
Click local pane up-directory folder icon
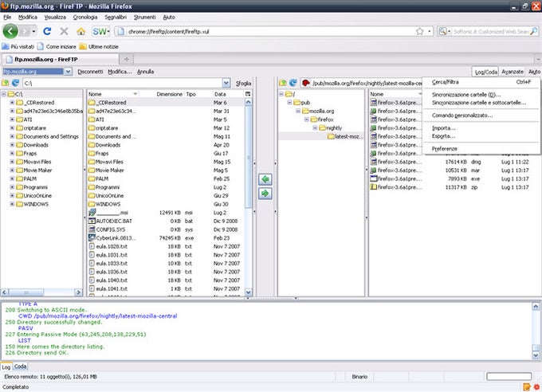(x=6, y=83)
